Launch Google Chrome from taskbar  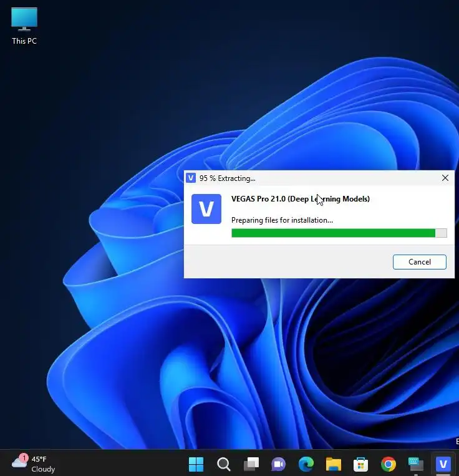[389, 464]
